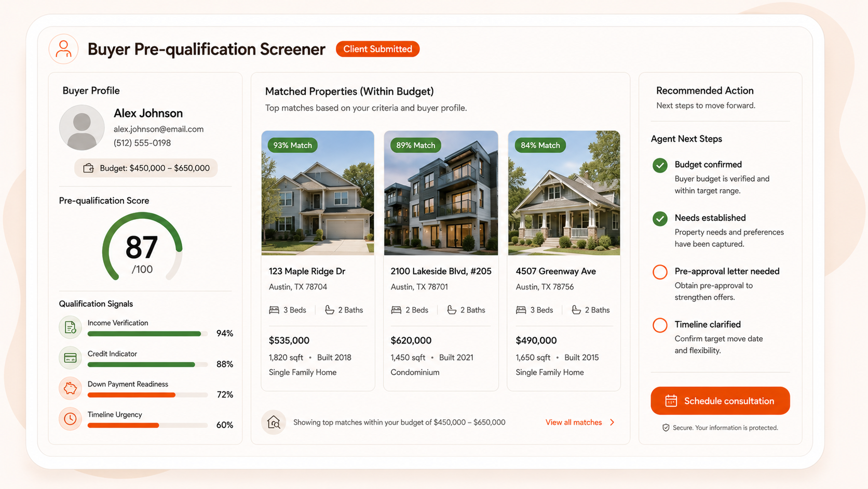Click the bed icon for 4507 Greenway Ave

521,310
